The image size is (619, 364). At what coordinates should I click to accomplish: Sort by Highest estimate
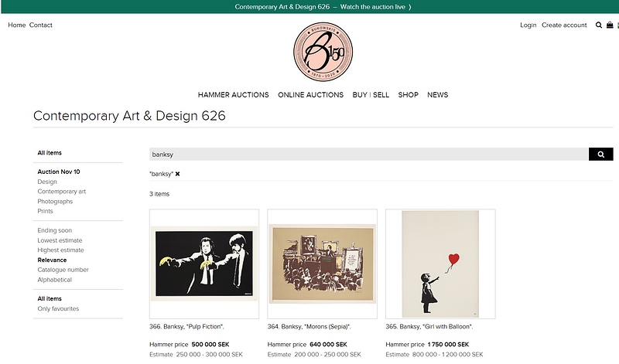pos(60,250)
